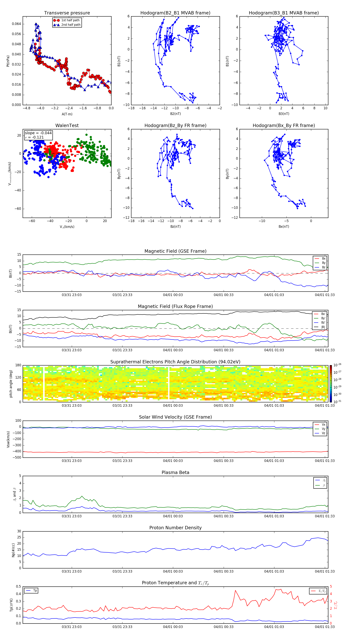Select "By'" in the Flux Rope legend
351x644 pixels.
pyautogui.click(x=320, y=318)
